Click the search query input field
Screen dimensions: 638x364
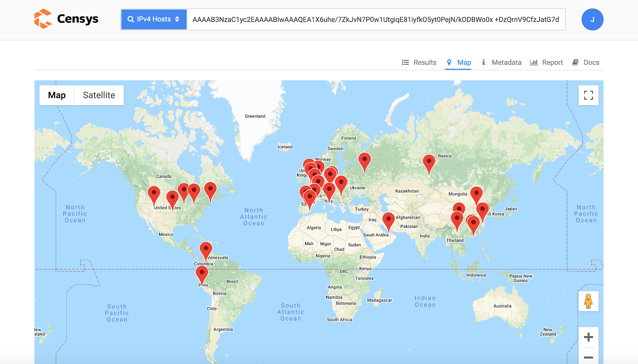[x=376, y=20]
